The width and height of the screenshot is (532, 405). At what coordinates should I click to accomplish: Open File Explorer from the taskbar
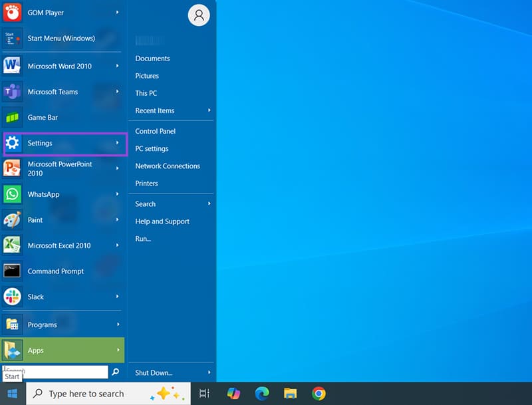(291, 394)
